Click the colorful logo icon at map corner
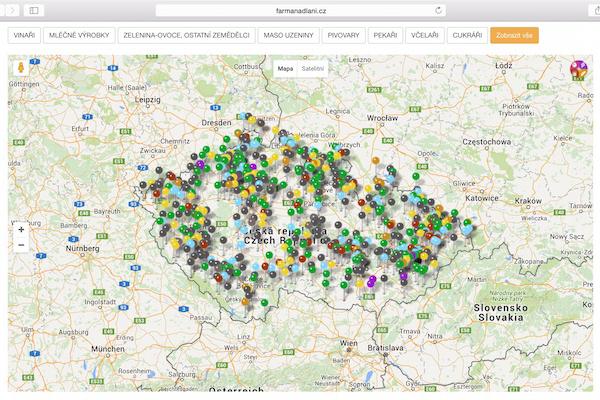The width and height of the screenshot is (600, 400). (x=578, y=69)
